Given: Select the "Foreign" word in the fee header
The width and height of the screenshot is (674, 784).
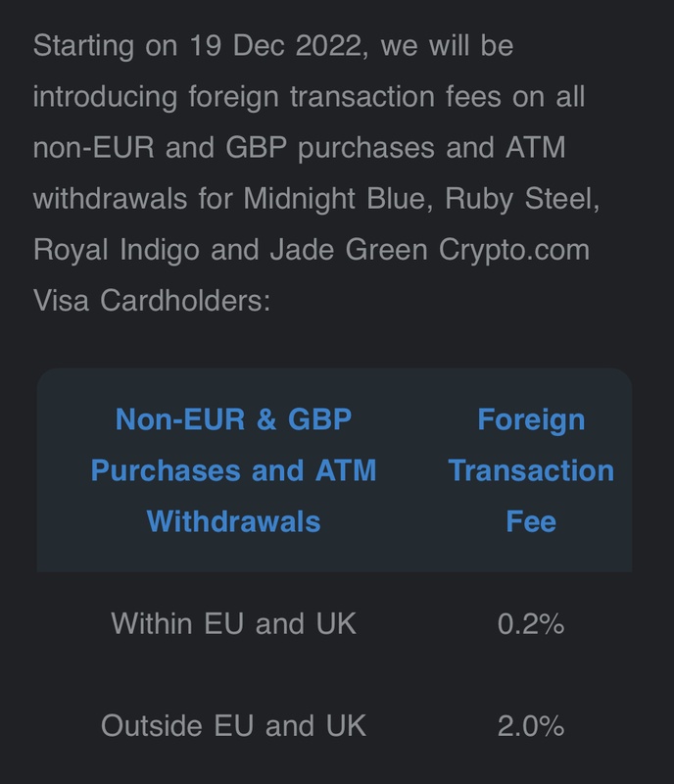Looking at the screenshot, I should 531,419.
